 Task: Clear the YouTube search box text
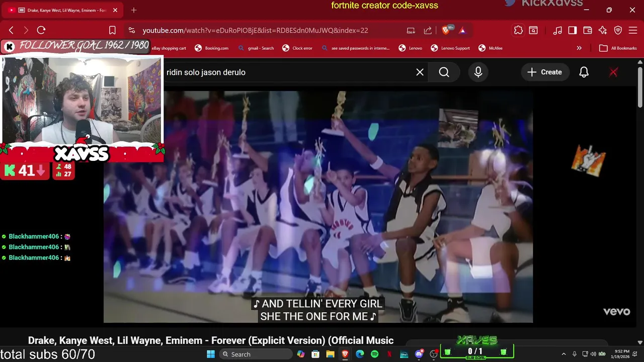420,72
